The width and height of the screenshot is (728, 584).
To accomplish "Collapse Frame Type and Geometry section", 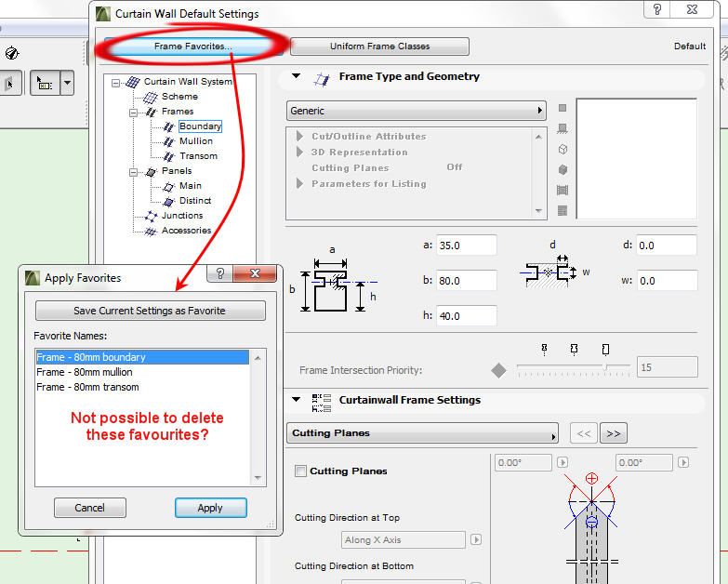I will click(297, 76).
